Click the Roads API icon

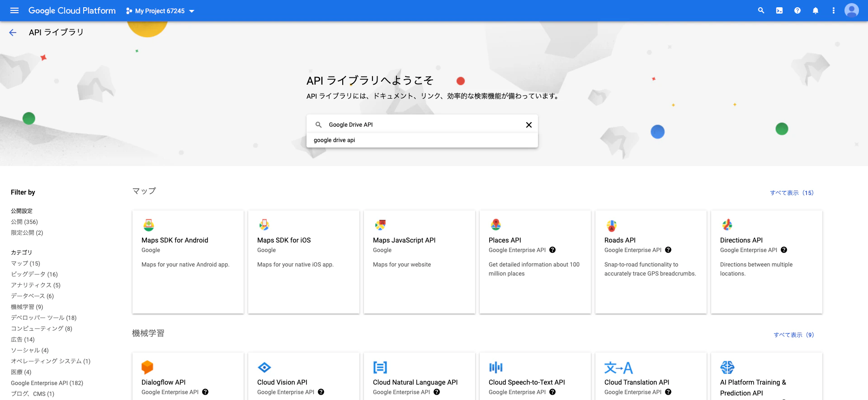point(612,225)
